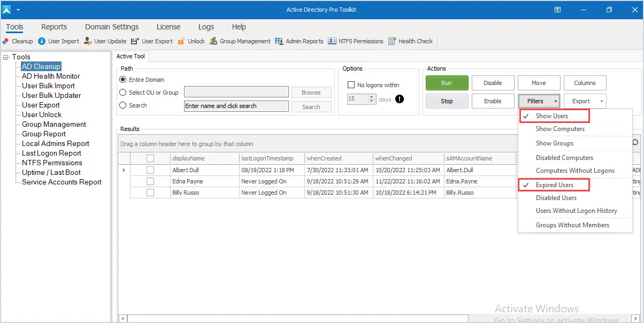Select the Search radio option under Path
Image resolution: width=644 pixels, height=323 pixels.
(122, 105)
